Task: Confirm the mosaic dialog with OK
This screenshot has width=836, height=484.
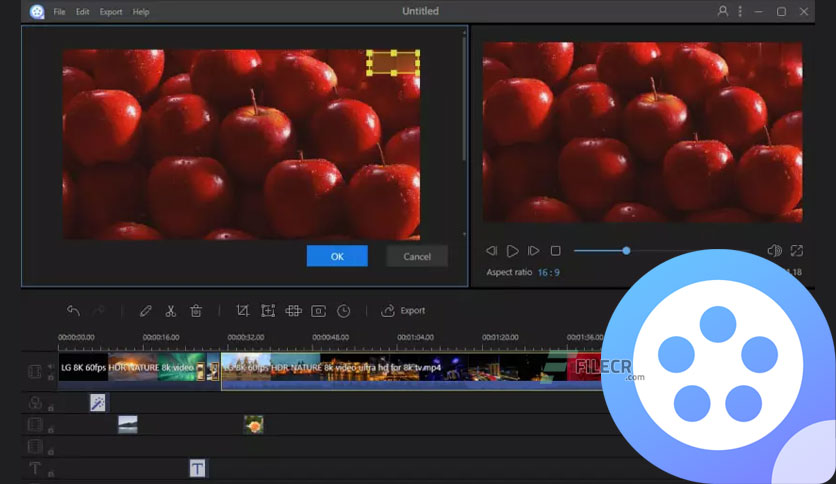Action: click(x=337, y=256)
